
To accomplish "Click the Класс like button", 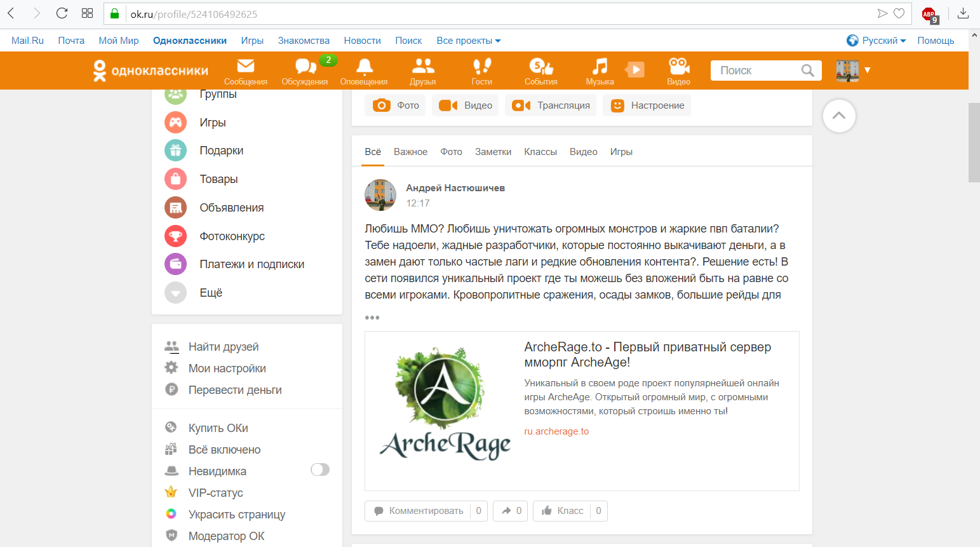I will pyautogui.click(x=561, y=511).
